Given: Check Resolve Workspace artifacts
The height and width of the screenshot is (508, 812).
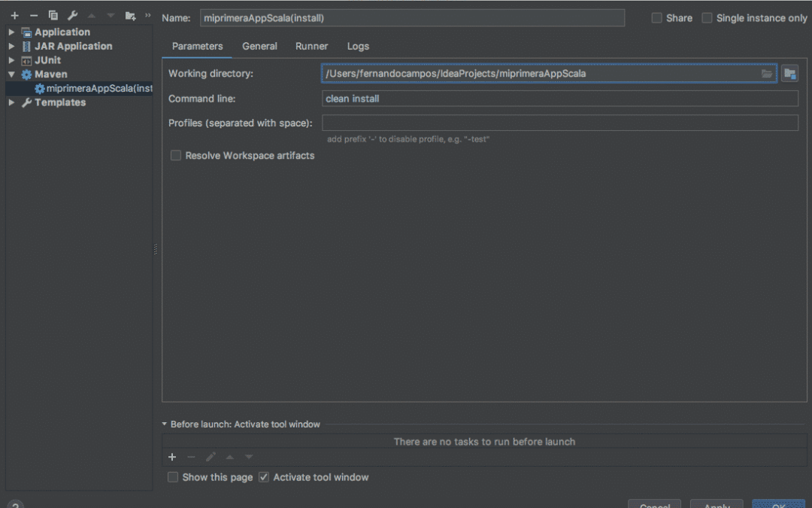Looking at the screenshot, I should click(x=176, y=156).
